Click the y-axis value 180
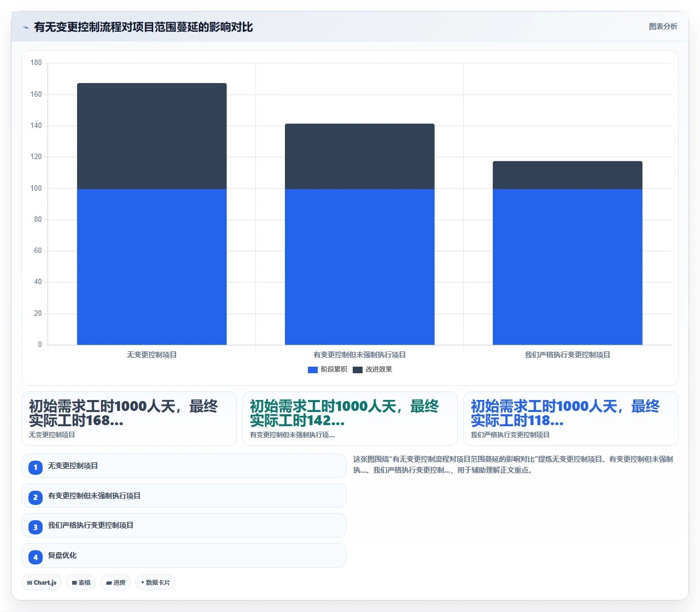The height and width of the screenshot is (612, 700). click(x=36, y=63)
